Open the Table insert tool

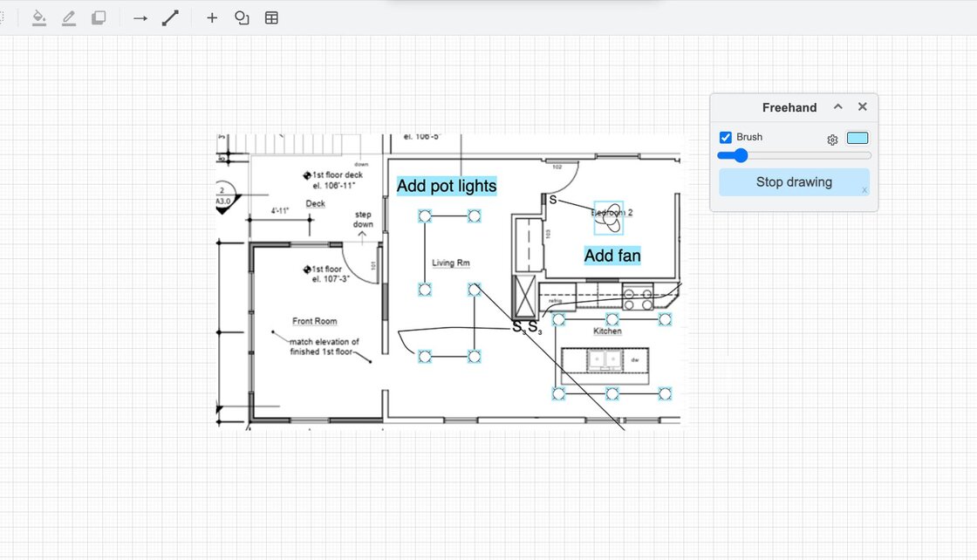pos(271,17)
